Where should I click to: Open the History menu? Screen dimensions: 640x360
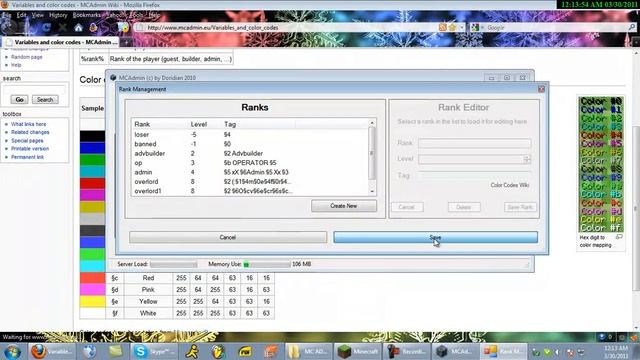(58, 15)
